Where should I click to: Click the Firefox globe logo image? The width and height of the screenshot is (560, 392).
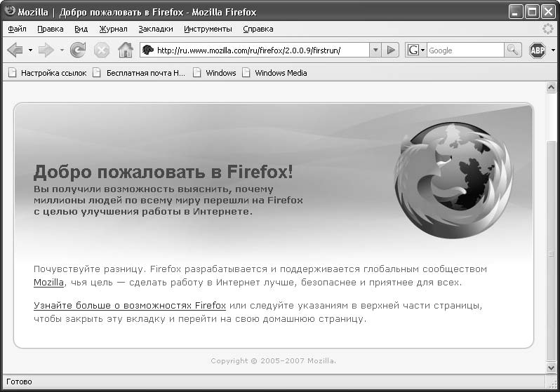coord(453,181)
